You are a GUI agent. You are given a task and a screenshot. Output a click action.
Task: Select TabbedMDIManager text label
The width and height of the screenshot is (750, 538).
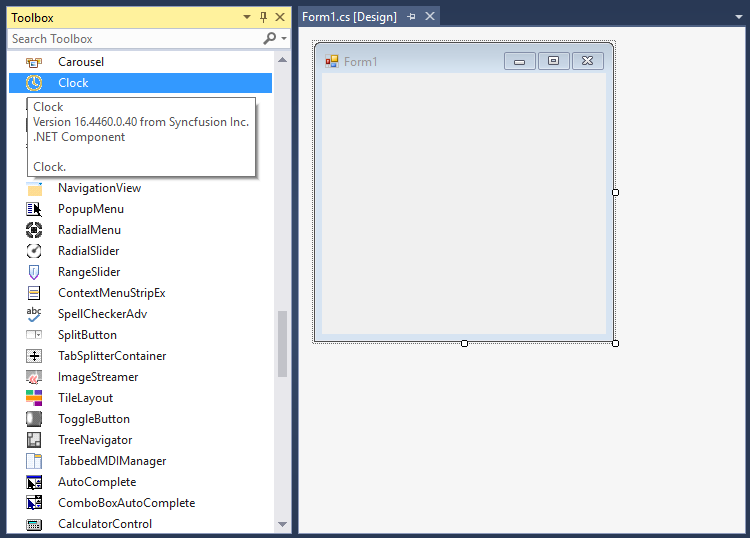coord(112,461)
